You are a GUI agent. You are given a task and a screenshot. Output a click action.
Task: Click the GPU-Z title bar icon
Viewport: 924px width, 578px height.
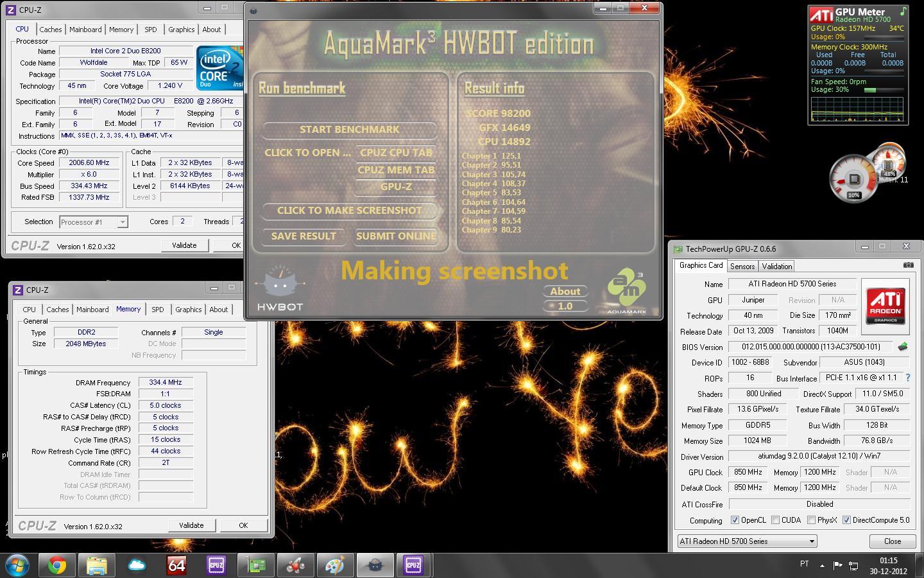pyautogui.click(x=678, y=249)
